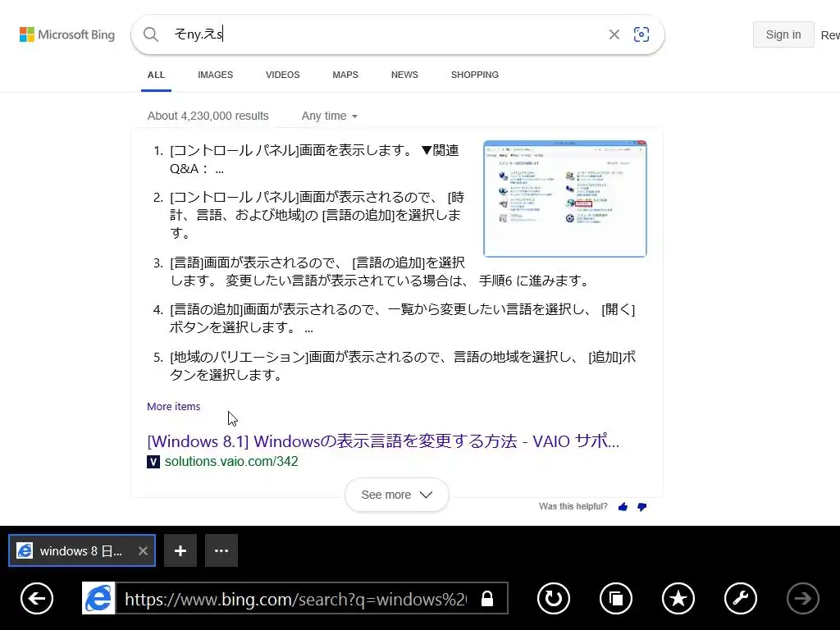Click the thumbs up helpful icon
This screenshot has width=840, height=630.
coord(623,507)
